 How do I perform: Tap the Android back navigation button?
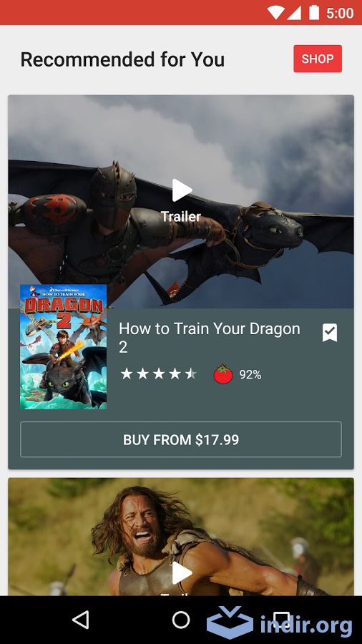[81, 620]
